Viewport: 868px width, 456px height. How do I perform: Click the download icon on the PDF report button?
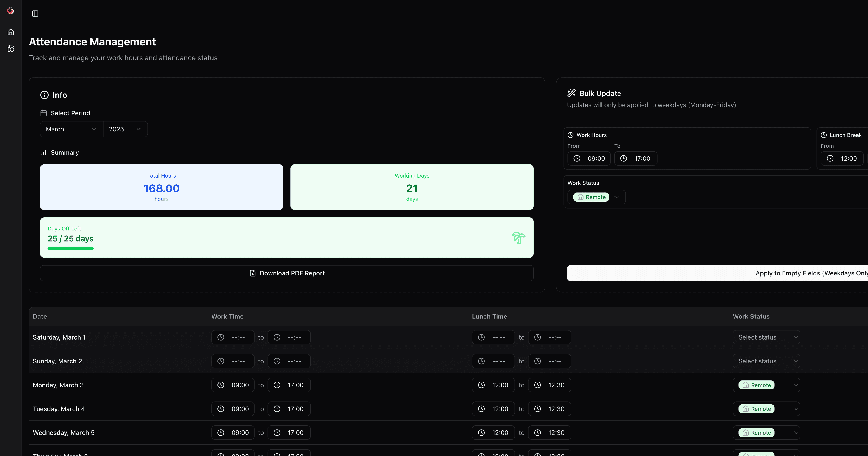coord(252,273)
